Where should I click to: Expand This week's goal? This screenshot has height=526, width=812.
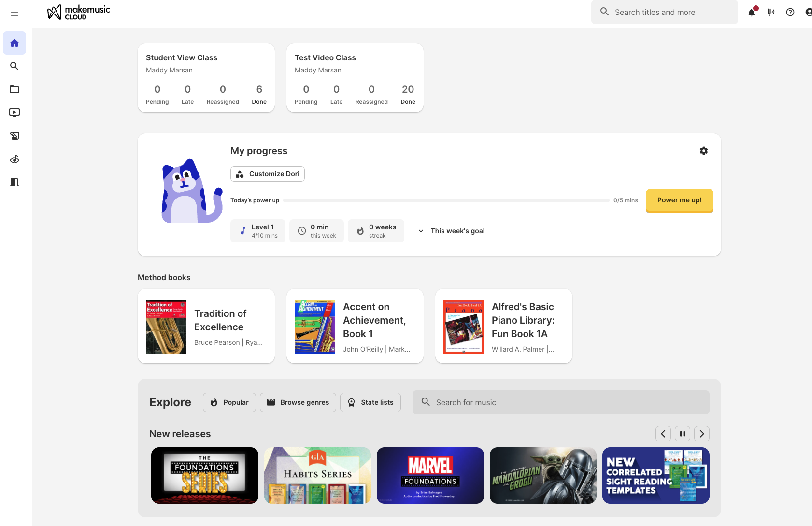pos(452,231)
